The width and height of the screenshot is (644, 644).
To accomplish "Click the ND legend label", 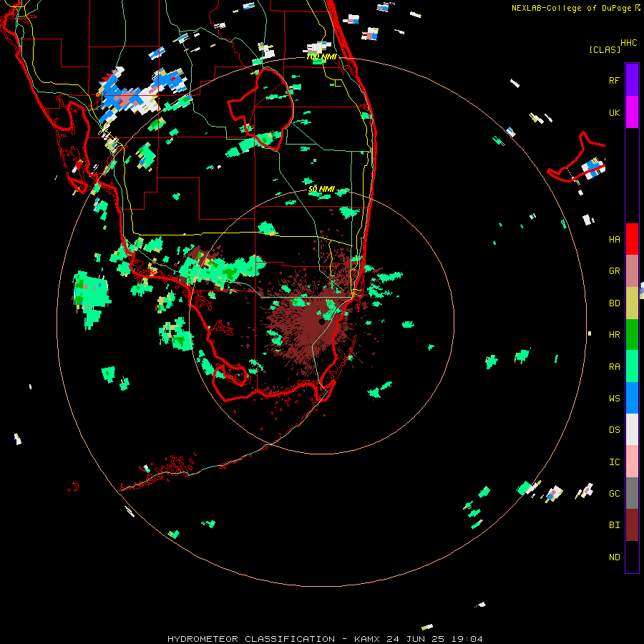I will pyautogui.click(x=614, y=557).
